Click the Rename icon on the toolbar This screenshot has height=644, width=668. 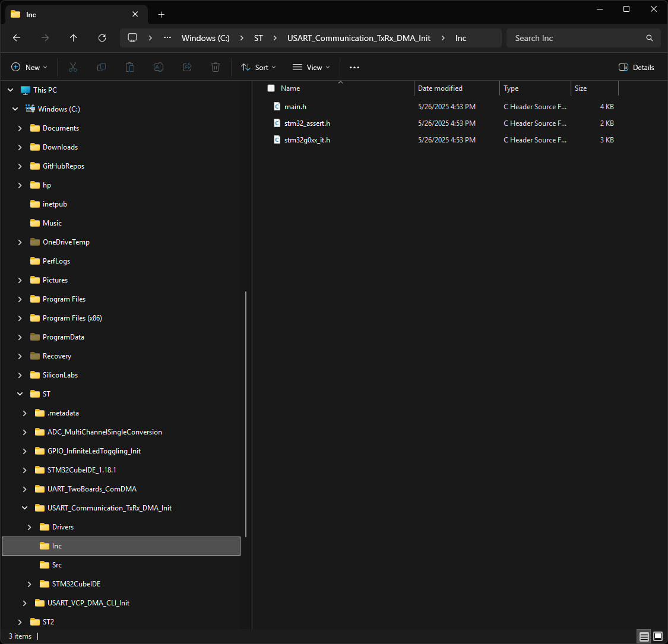coord(158,67)
